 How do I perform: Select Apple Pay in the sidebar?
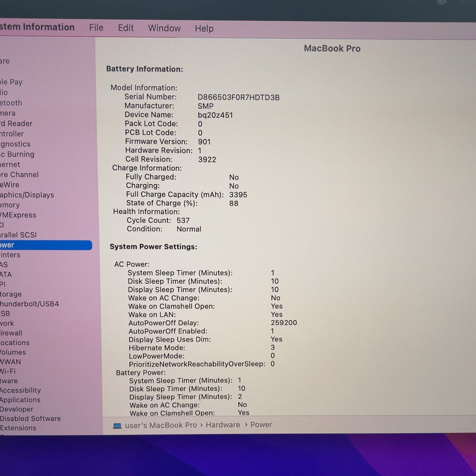[x=11, y=82]
